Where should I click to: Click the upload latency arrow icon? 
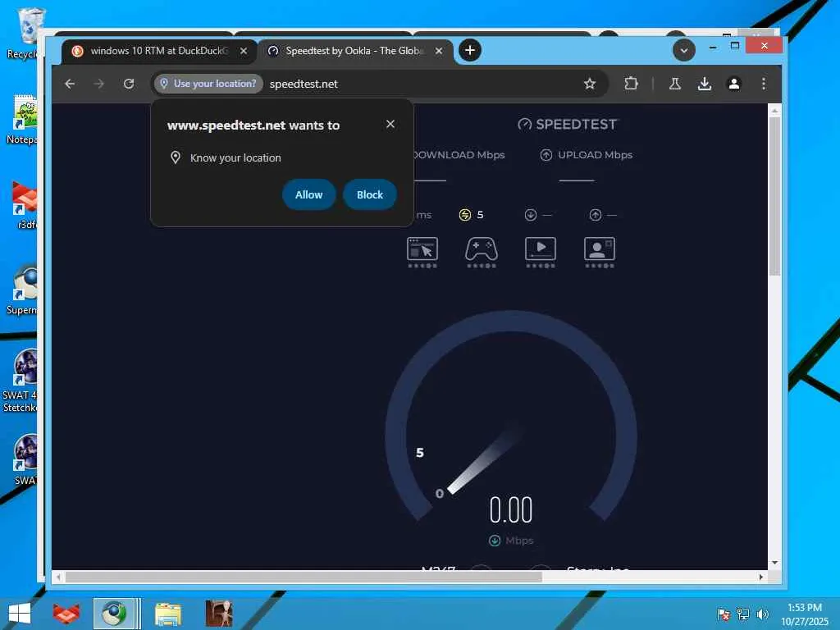pyautogui.click(x=596, y=215)
